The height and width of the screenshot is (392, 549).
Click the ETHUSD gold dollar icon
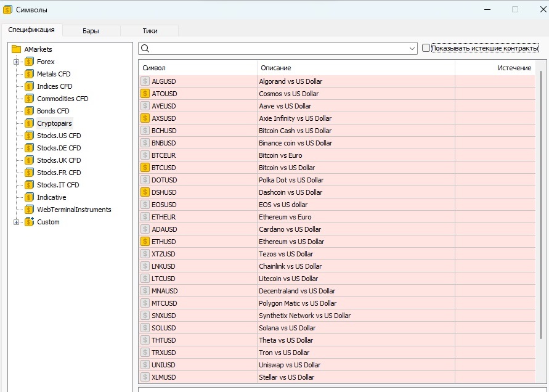pos(145,242)
